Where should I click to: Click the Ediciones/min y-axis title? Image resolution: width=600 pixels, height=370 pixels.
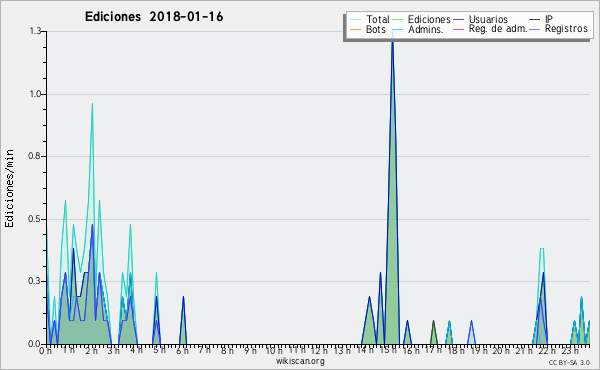(9, 188)
